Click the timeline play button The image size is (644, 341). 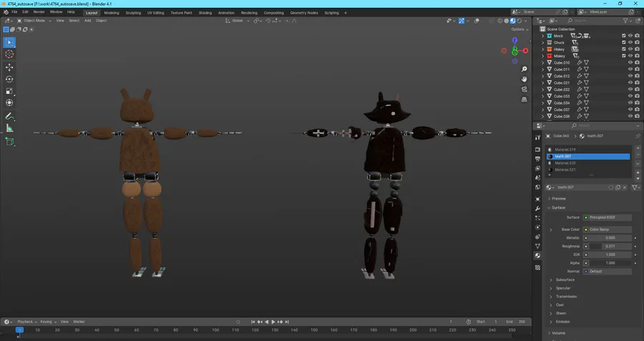pos(273,322)
